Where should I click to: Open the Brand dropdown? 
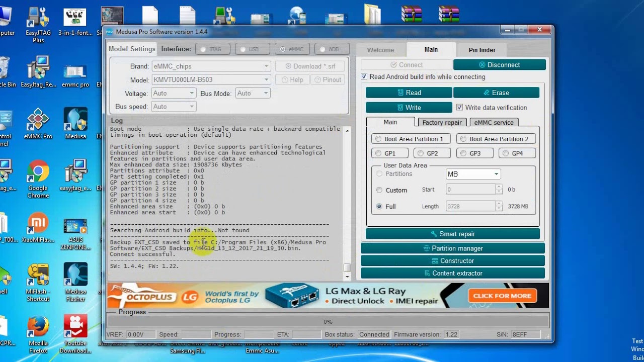coord(211,66)
